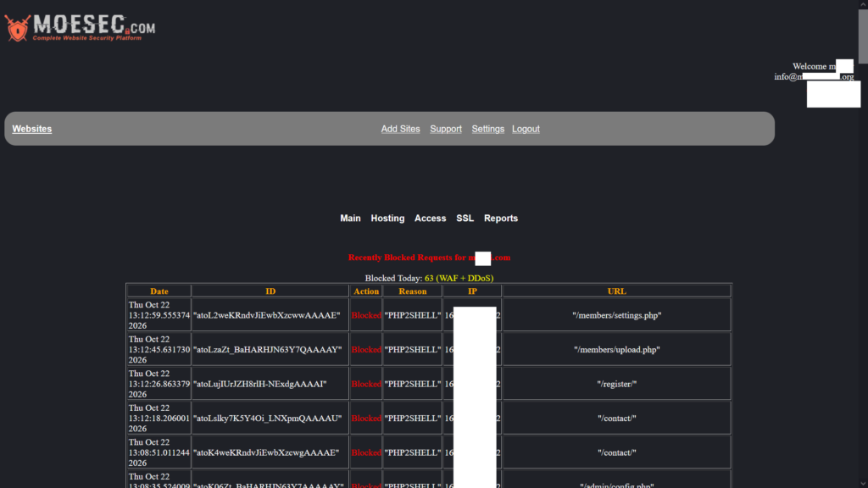868x488 pixels.
Task: Click the URL column header
Action: 617,291
